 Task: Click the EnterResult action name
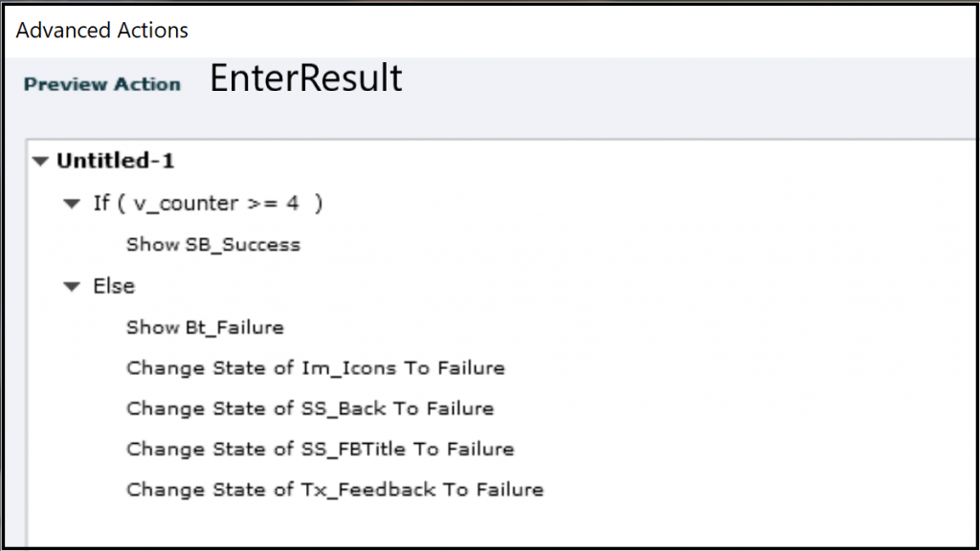306,78
